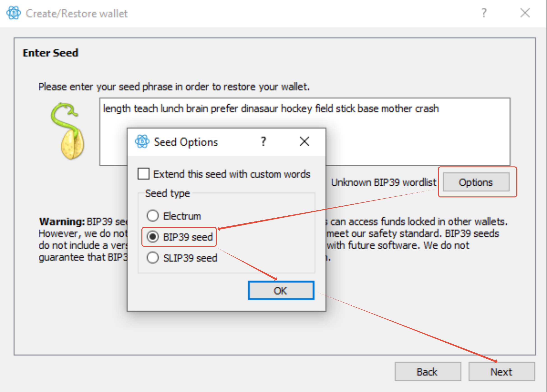The width and height of the screenshot is (547, 392).
Task: Click the main window help question mark
Action: [484, 13]
